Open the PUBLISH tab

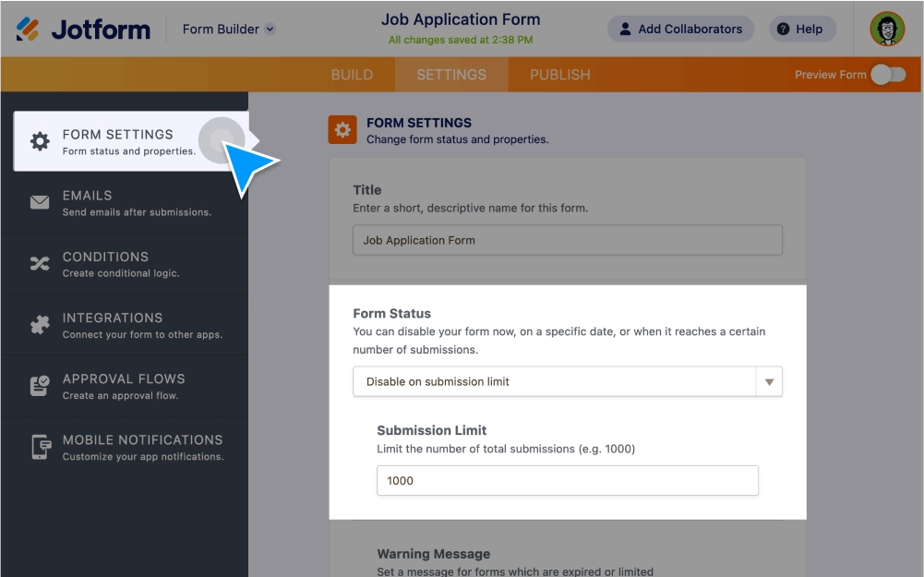[x=558, y=74]
